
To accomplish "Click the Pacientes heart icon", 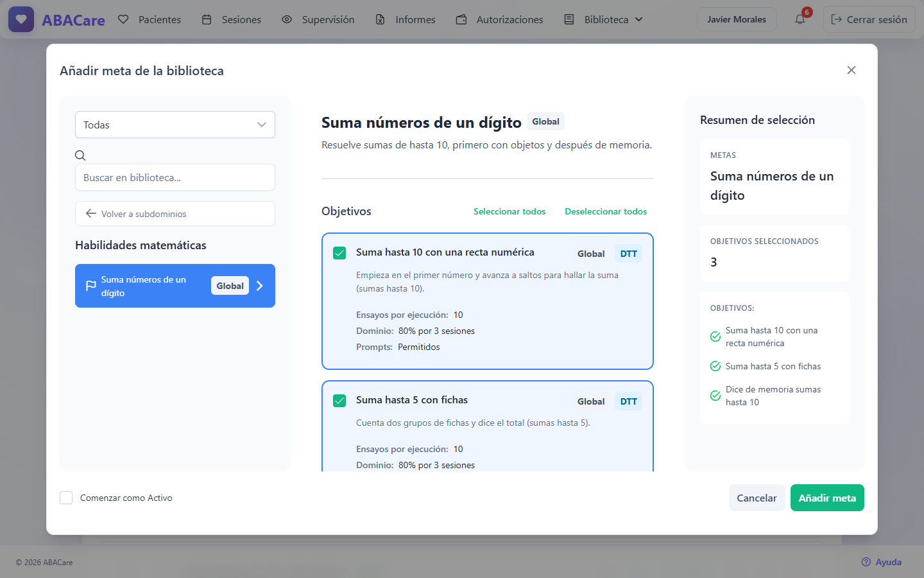I will [124, 19].
